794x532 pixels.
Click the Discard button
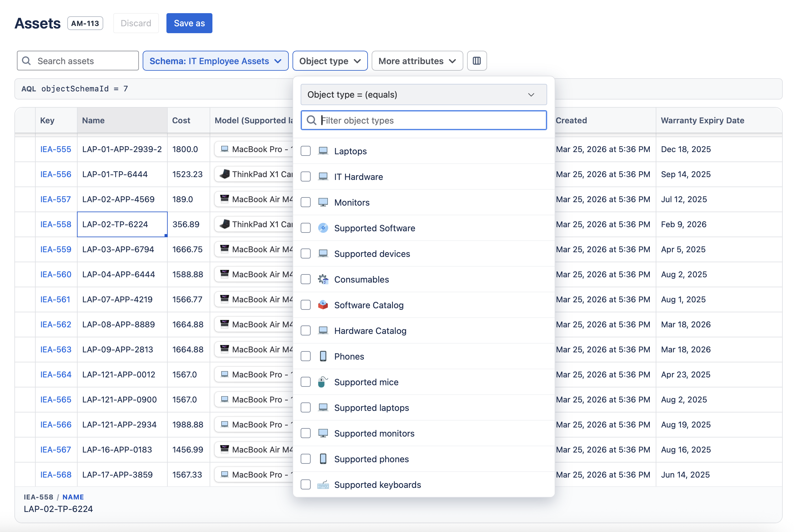pyautogui.click(x=136, y=23)
